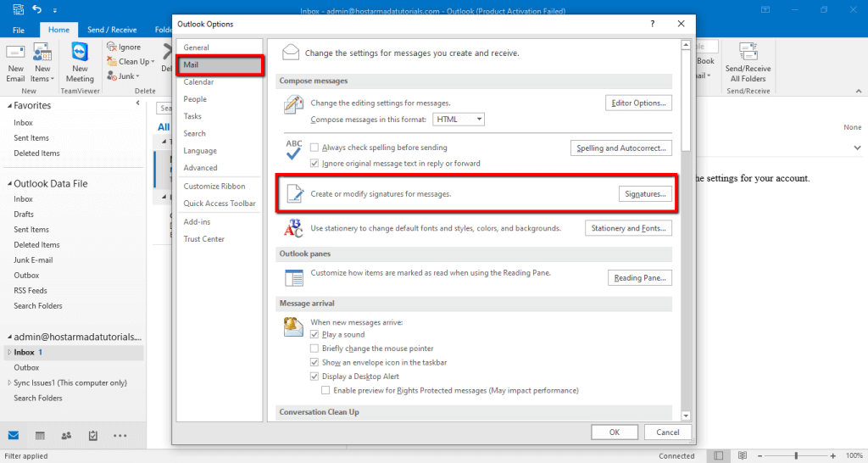Toggle Display a Desktop Alert checkbox
868x463 pixels.
click(x=314, y=377)
